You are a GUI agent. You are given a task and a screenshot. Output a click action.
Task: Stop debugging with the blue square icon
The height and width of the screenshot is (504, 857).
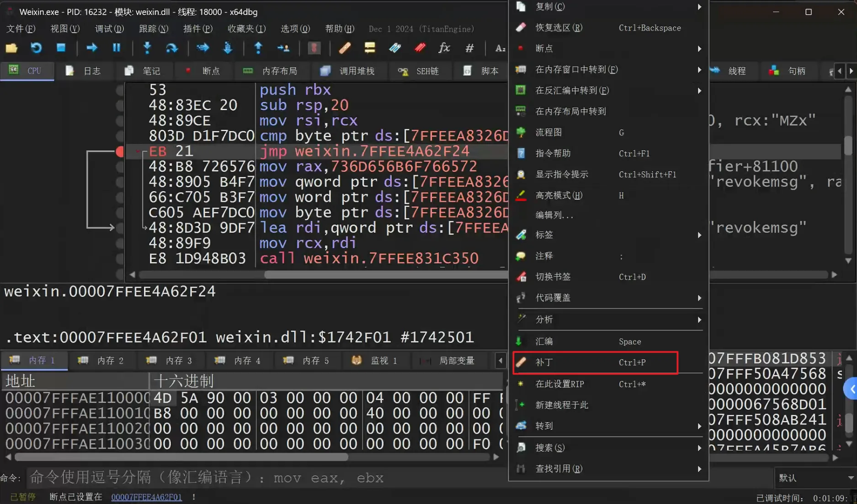point(61,48)
